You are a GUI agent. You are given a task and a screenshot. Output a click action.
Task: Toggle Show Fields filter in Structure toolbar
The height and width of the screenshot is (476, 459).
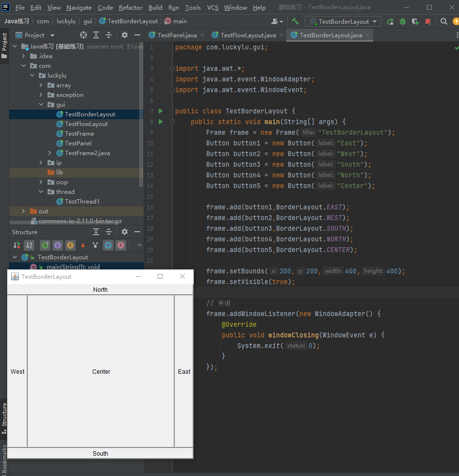coord(70,245)
